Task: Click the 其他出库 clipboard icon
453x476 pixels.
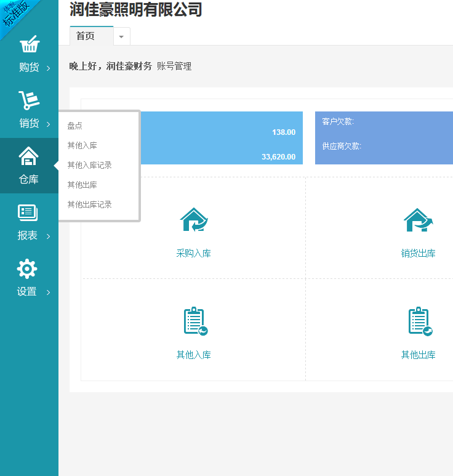Action: (x=420, y=321)
